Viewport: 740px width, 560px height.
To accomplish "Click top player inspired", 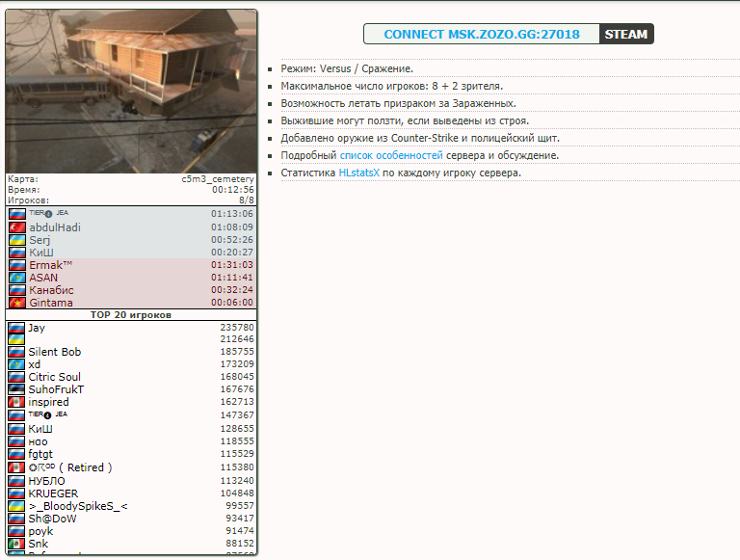I will pos(48,402).
